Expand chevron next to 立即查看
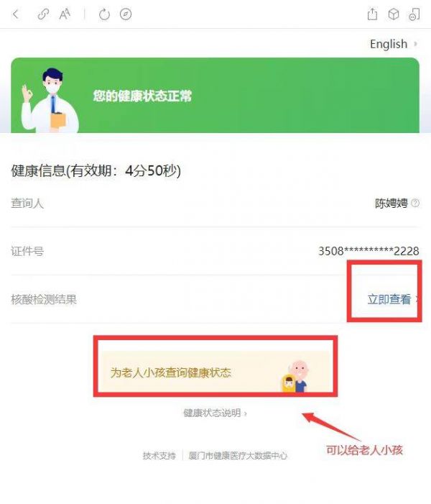Screen dimensions: 431x504 pyautogui.click(x=417, y=299)
